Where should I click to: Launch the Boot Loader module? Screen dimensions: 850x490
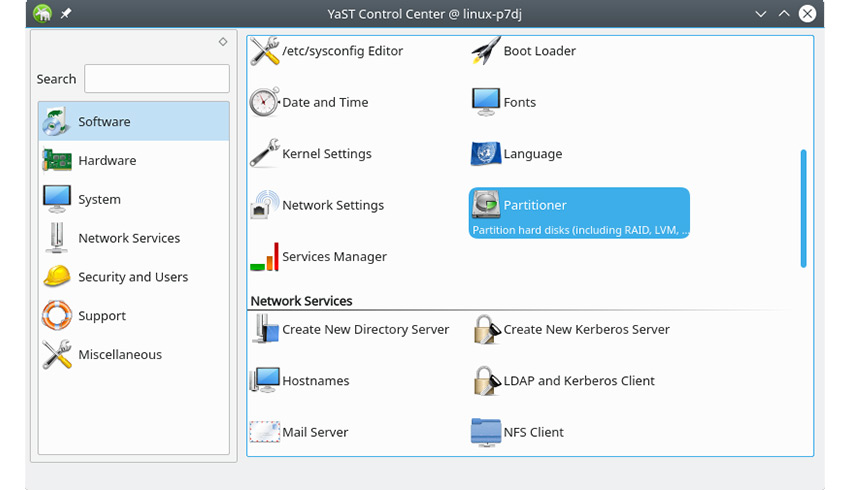point(539,51)
